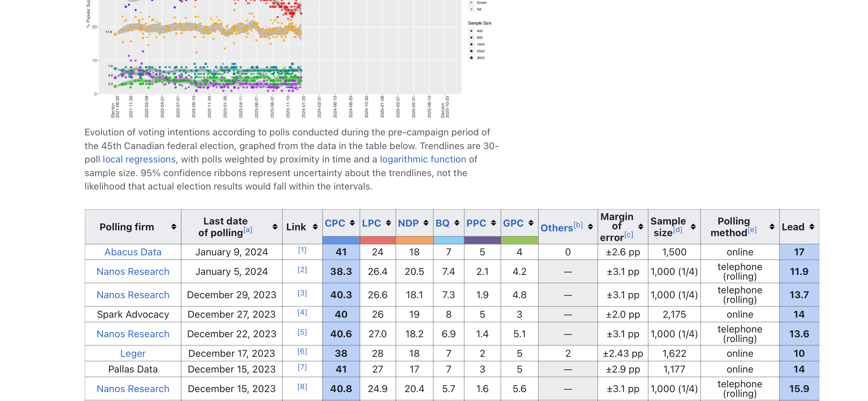The width and height of the screenshot is (868, 401).
Task: Sort by NDP column arrows
Action: coord(426,223)
